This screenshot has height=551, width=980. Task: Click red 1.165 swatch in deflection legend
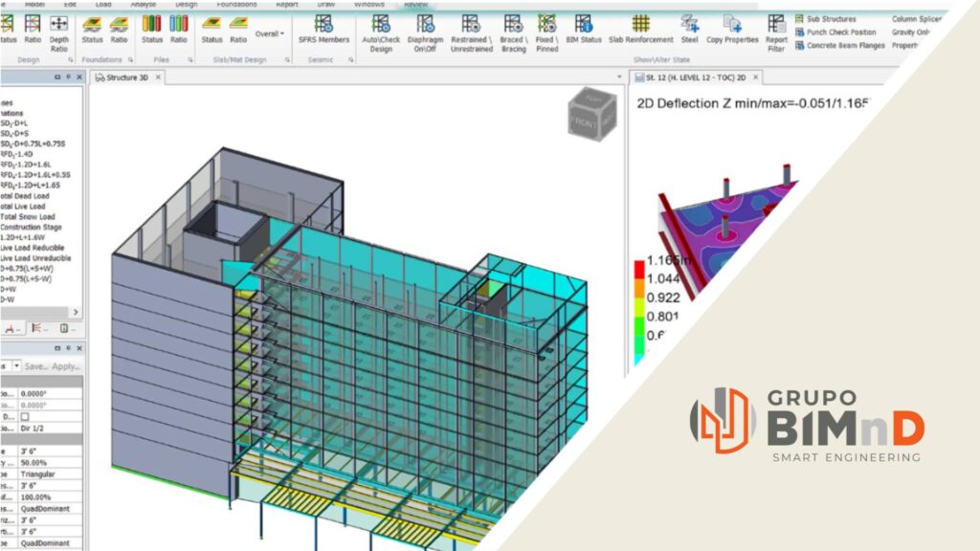pyautogui.click(x=637, y=267)
